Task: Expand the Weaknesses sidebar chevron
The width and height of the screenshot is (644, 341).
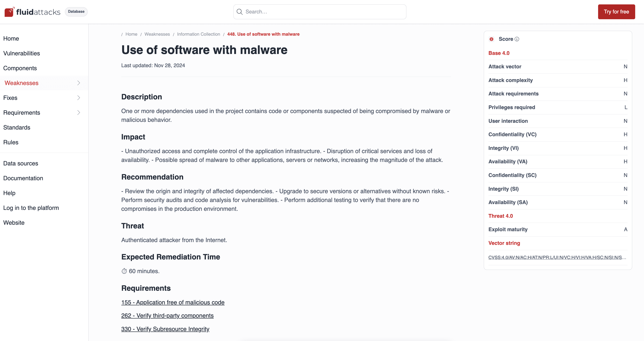Action: click(79, 83)
